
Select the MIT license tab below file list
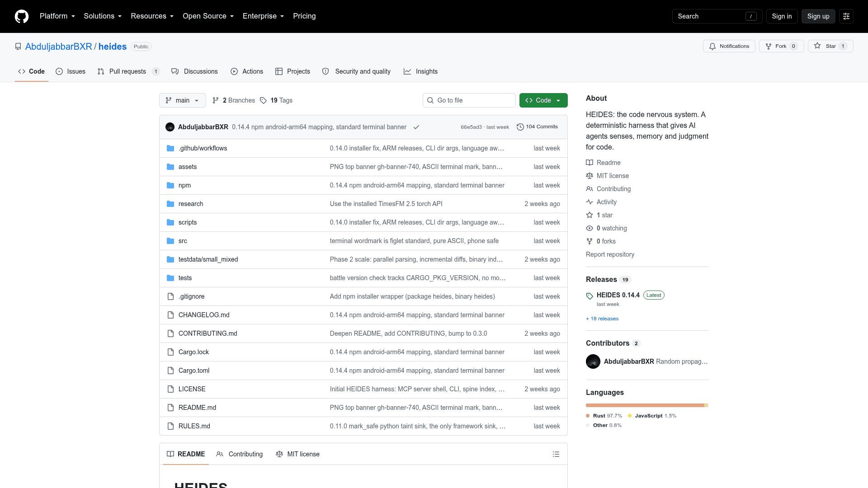pos(298,454)
